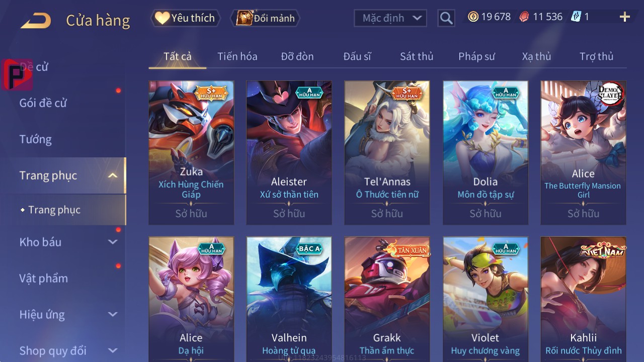Open the search magnifier icon
This screenshot has width=644, height=362.
pos(446,18)
